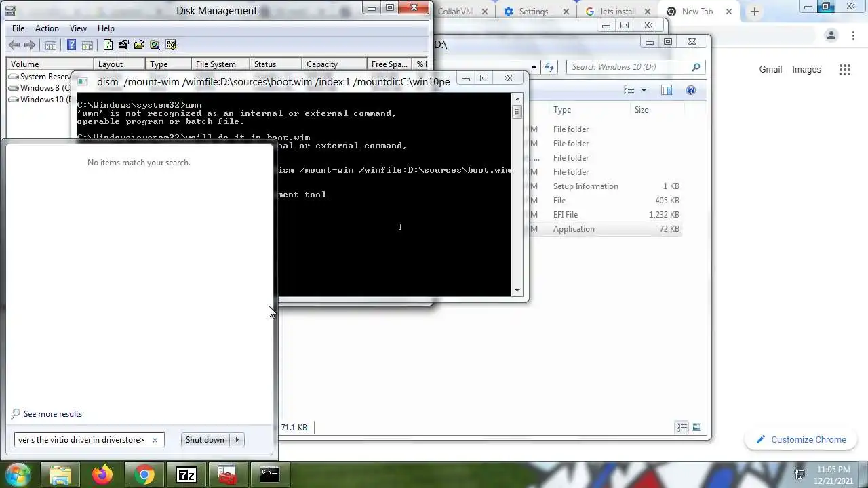Click the Explorer Get help icon

coord(691,90)
